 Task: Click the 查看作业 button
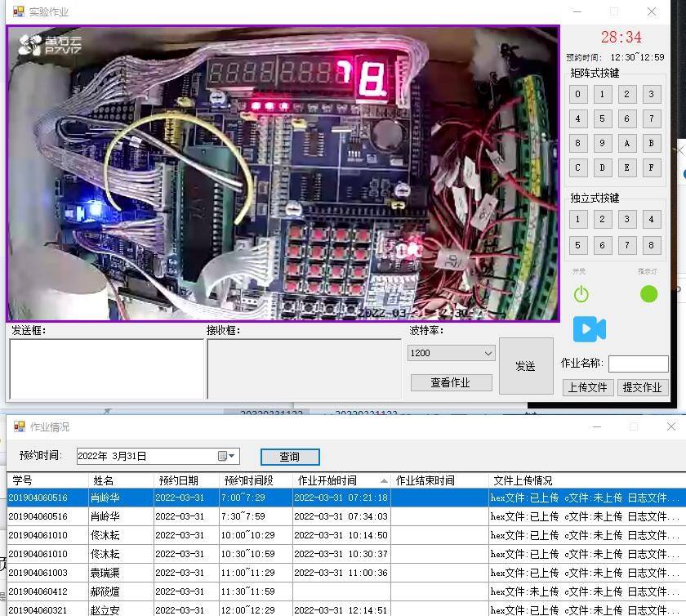click(x=451, y=382)
